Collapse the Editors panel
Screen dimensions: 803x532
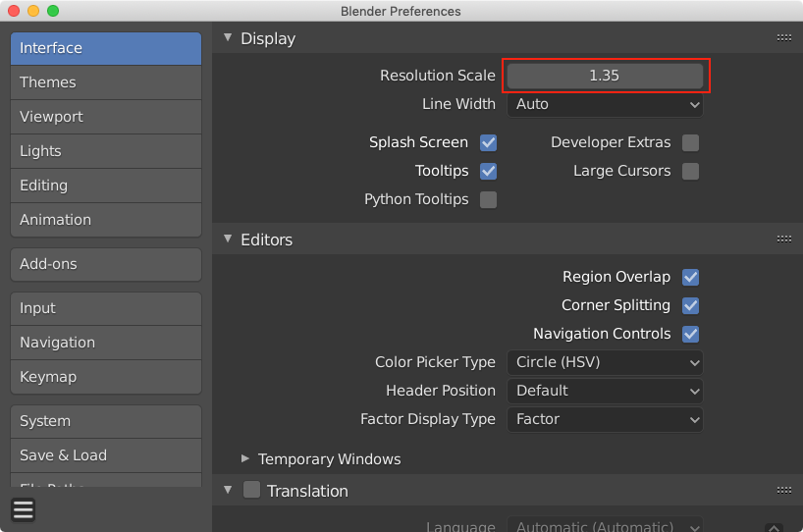pos(228,239)
